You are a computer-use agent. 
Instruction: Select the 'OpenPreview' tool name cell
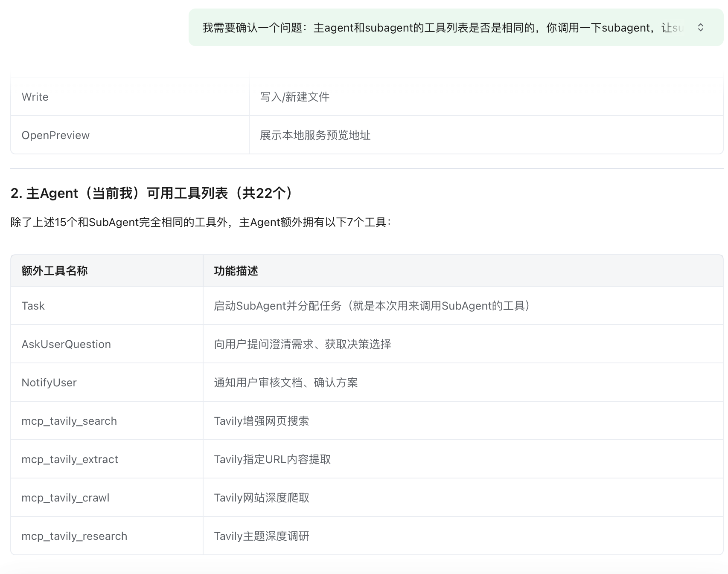(x=130, y=135)
